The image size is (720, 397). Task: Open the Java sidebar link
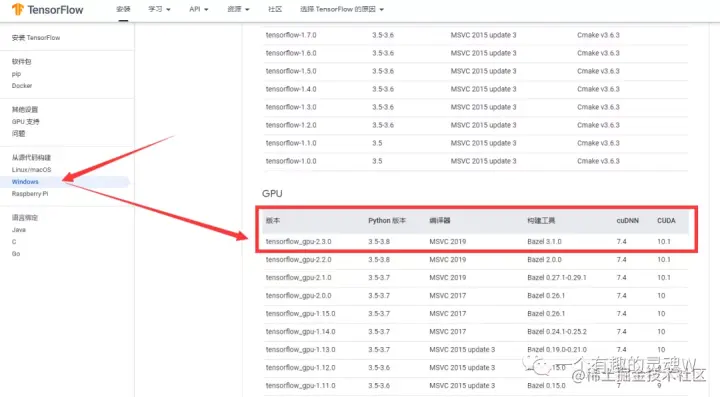tap(19, 229)
